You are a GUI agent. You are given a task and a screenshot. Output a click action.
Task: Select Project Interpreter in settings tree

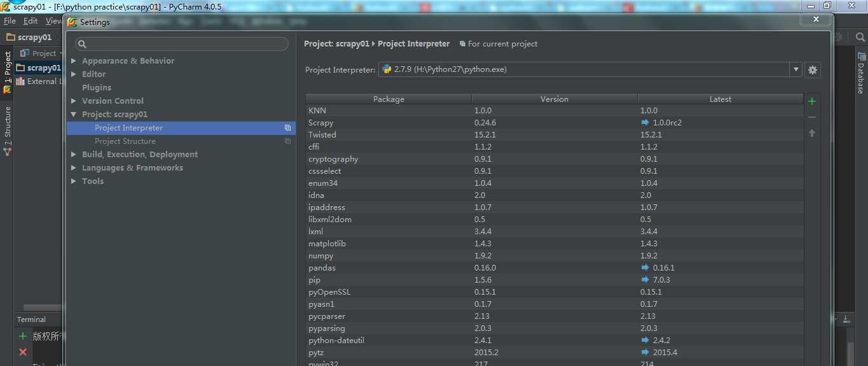tap(181, 128)
